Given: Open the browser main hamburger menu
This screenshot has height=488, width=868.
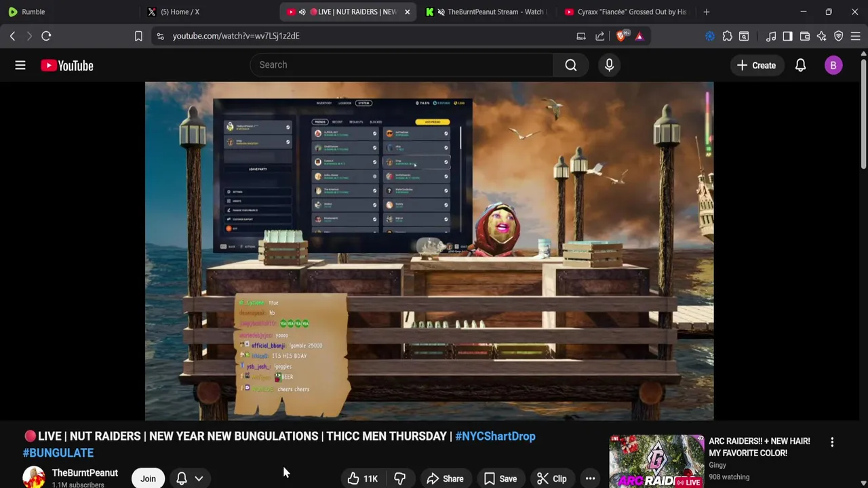Looking at the screenshot, I should click(x=855, y=36).
